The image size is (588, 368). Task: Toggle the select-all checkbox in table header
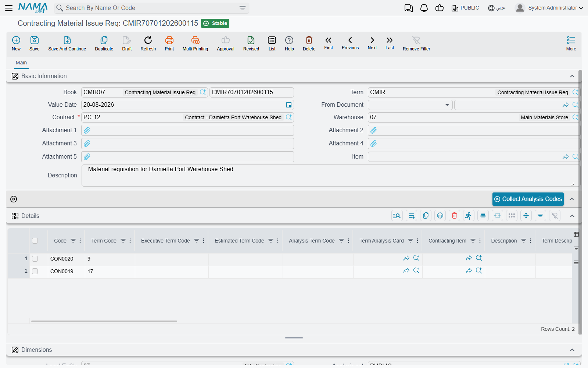35,241
